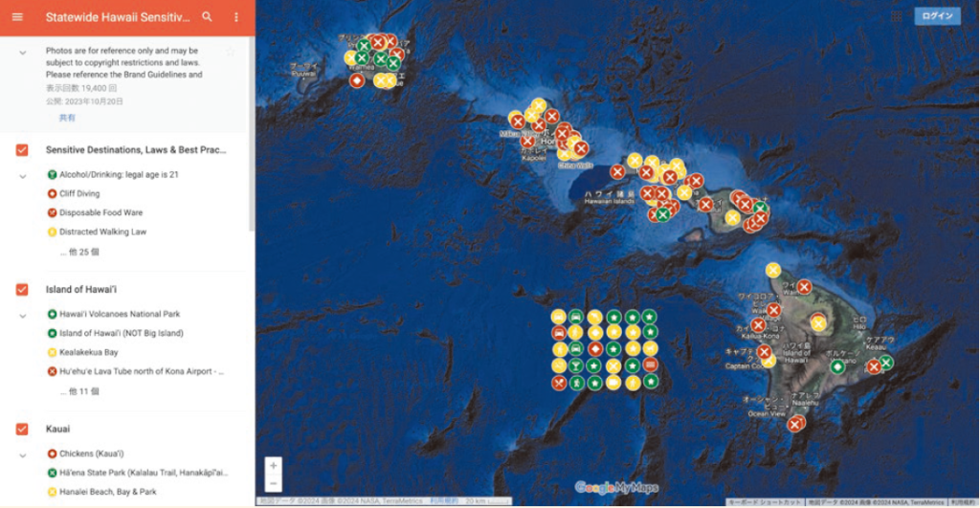Show the 11 other Hawai'i items
The image size is (980, 508).
[x=79, y=391]
